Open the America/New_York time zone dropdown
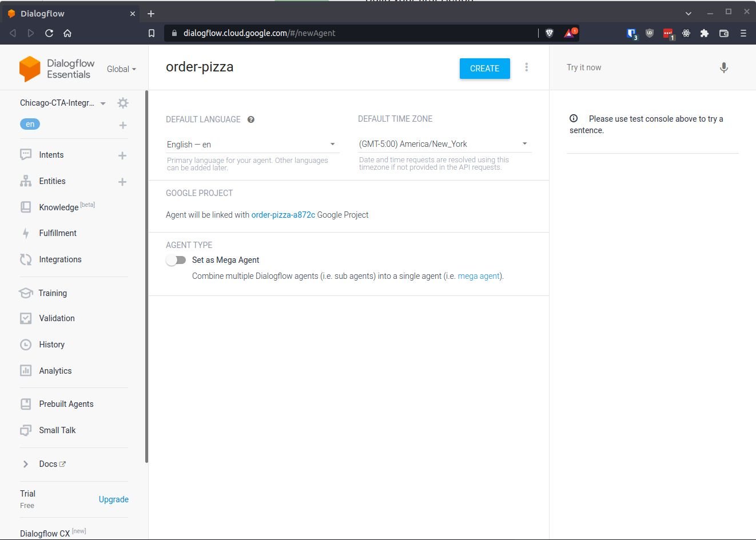Screen dimensions: 756x540 coord(444,144)
